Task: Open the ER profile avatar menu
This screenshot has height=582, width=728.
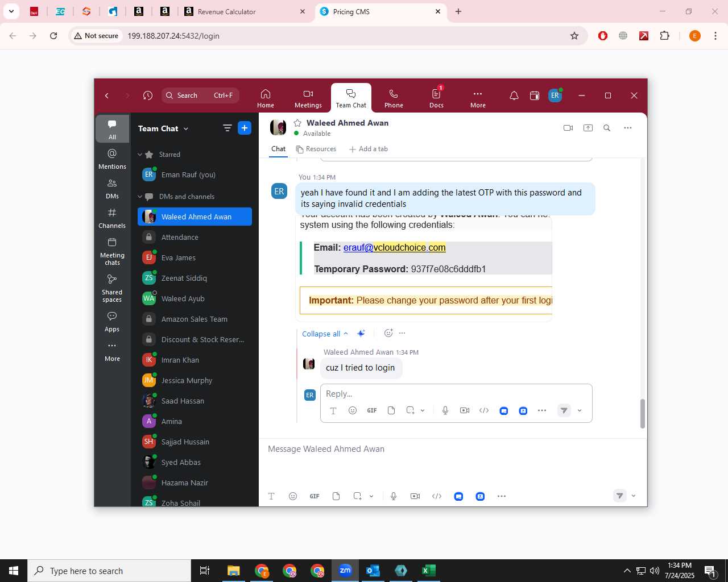Action: tap(555, 95)
